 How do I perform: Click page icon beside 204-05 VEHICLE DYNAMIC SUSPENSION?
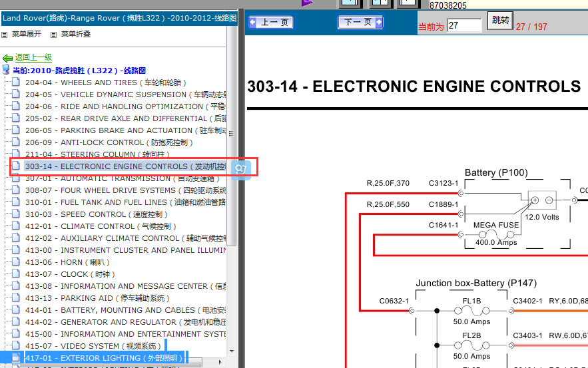(x=16, y=94)
